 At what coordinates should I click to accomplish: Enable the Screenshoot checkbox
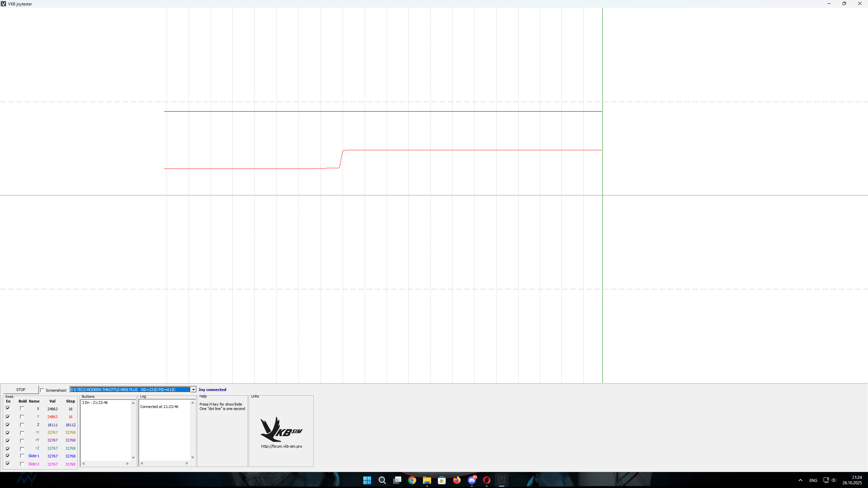click(x=42, y=390)
